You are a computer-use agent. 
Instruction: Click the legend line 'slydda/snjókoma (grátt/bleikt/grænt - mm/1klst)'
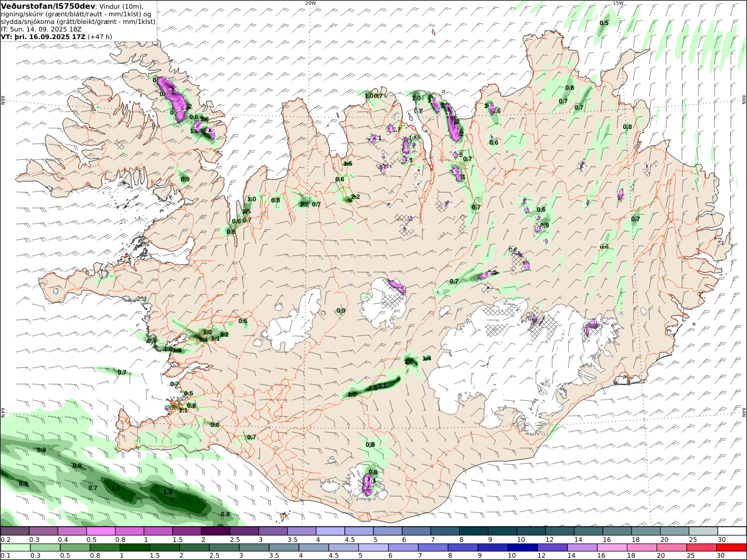coord(78,21)
